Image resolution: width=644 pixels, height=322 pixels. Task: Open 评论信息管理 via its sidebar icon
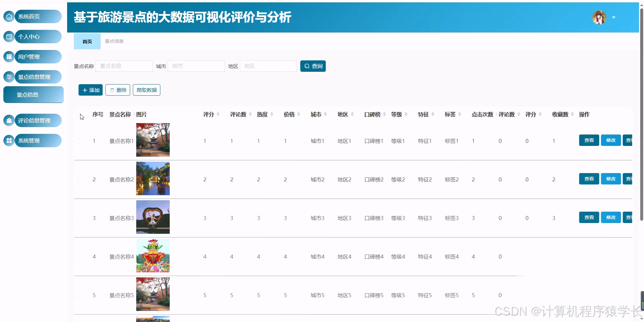[9, 120]
